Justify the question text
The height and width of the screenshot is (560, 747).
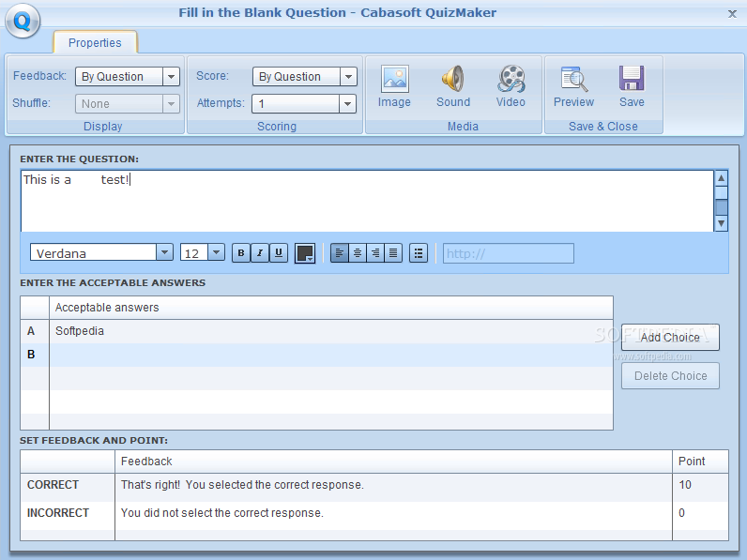[x=393, y=253]
